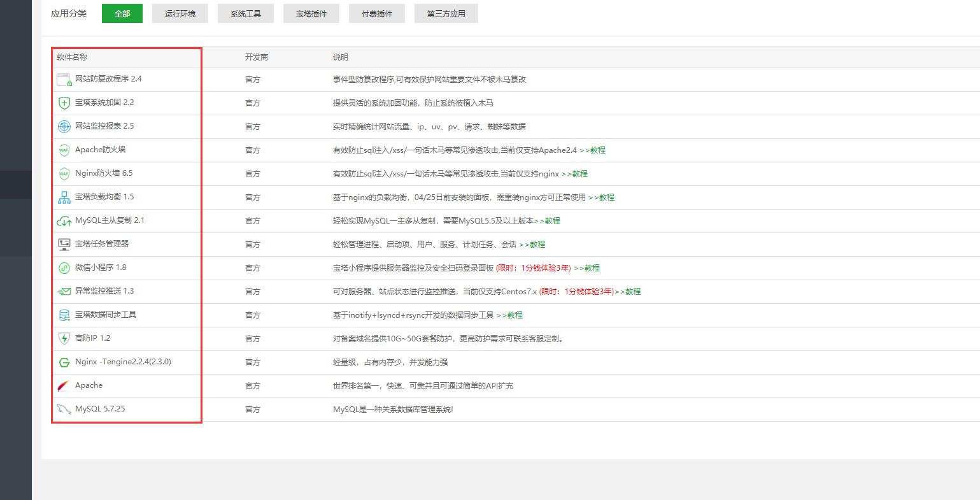Click the Apache red feather icon

click(x=64, y=386)
